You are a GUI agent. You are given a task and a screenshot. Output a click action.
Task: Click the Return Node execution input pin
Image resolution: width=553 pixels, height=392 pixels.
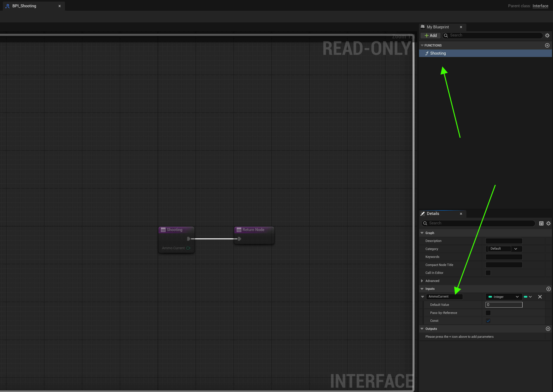click(x=239, y=239)
